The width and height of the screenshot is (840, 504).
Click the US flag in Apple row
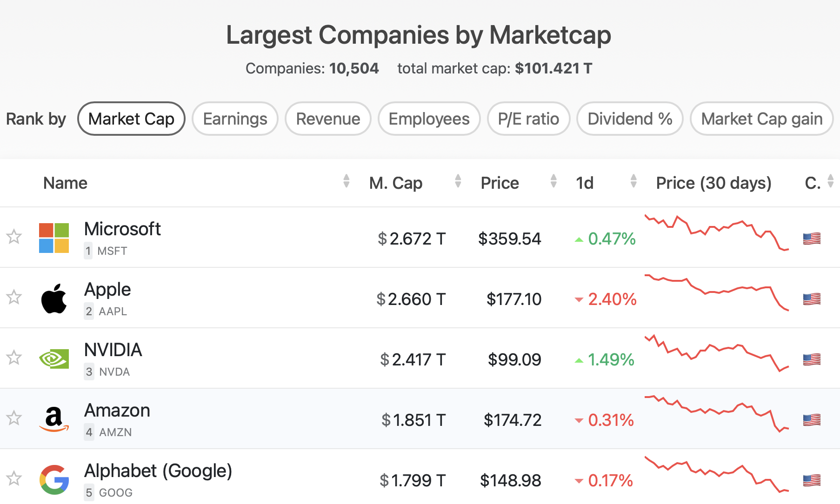812,299
